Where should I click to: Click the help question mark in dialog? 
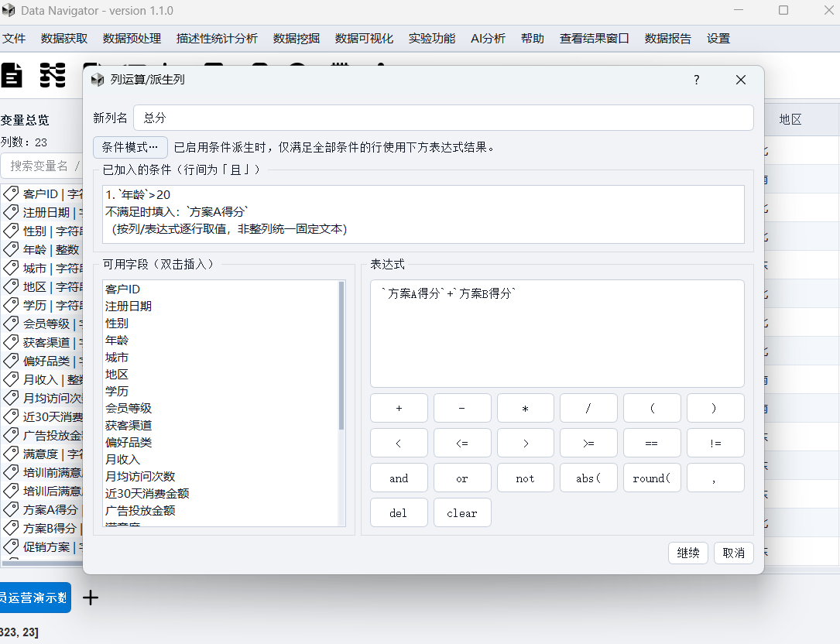pyautogui.click(x=697, y=80)
